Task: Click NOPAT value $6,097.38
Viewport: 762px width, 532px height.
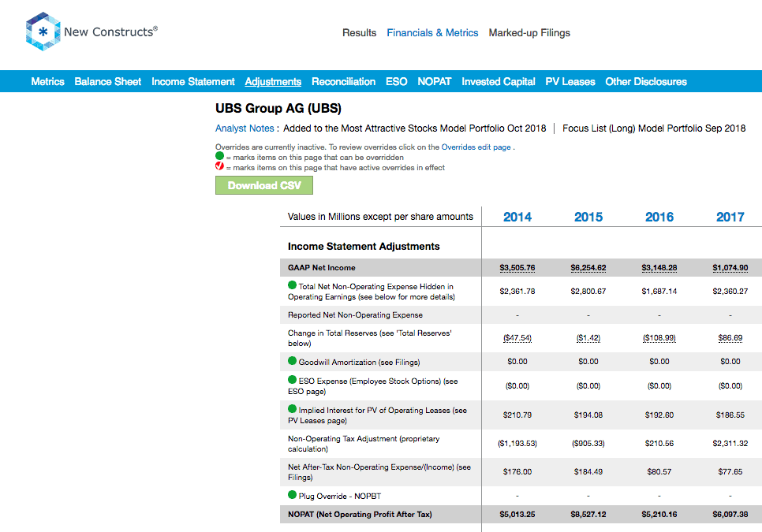Action: pos(730,514)
